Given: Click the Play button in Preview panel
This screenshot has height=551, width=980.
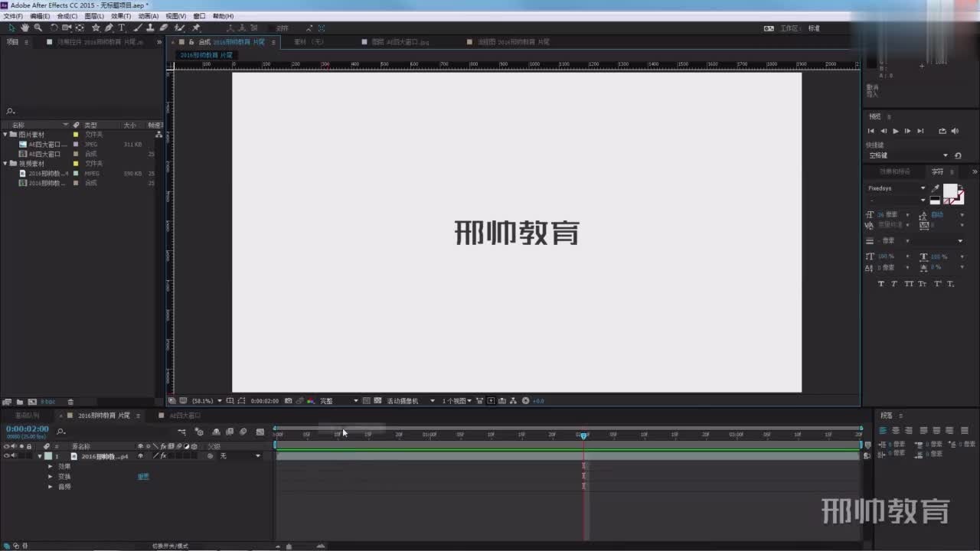Looking at the screenshot, I should tap(895, 131).
